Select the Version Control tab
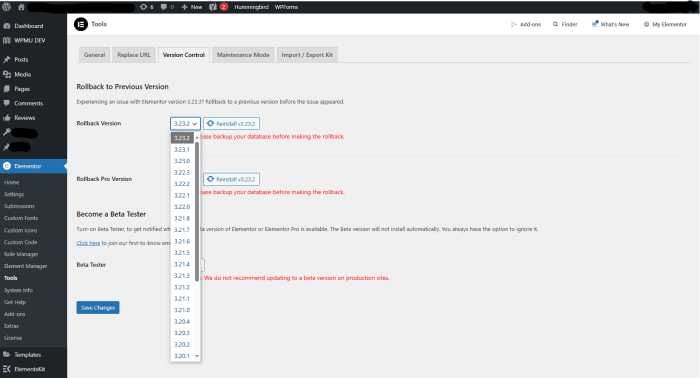This screenshot has height=378, width=700. [x=183, y=55]
